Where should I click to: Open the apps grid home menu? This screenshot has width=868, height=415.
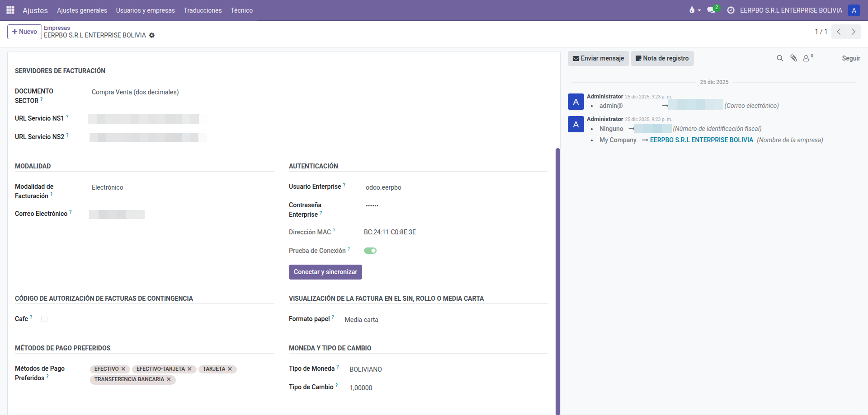[10, 10]
